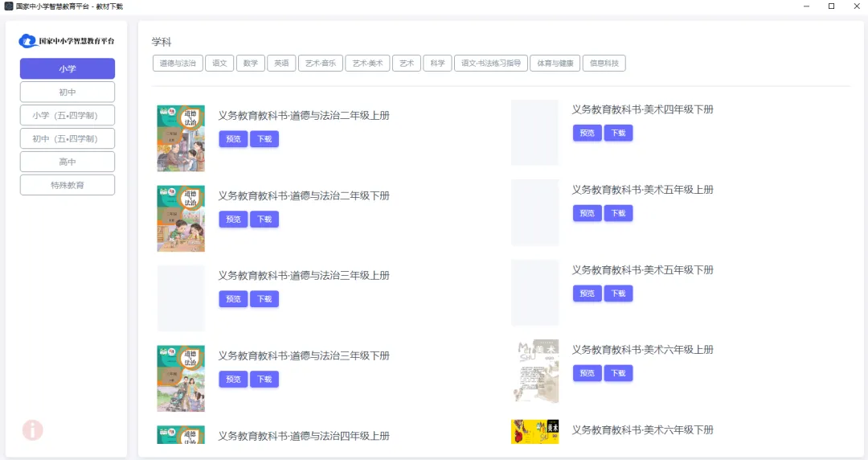
Task: Switch to 高中 school level
Action: tap(68, 162)
